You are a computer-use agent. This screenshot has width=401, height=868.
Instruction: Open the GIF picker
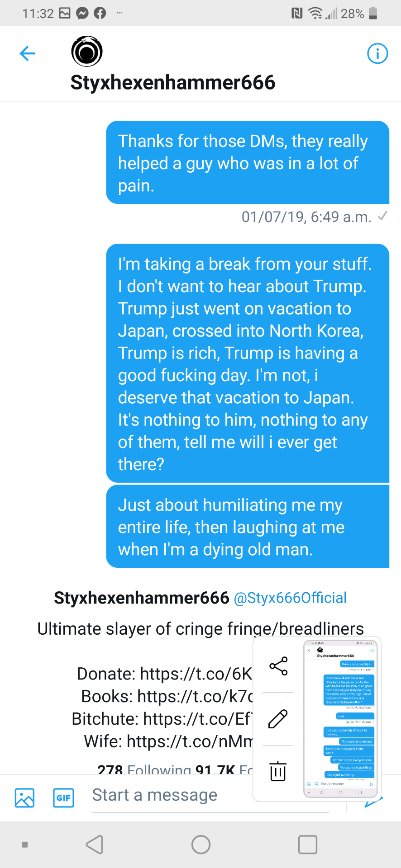point(63,798)
